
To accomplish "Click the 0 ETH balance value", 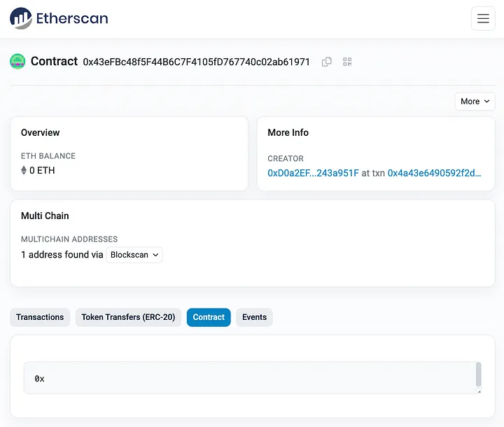I will click(42, 170).
